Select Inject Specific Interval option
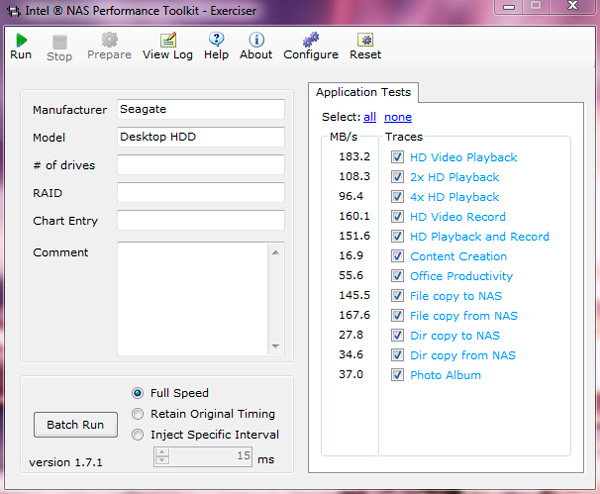This screenshot has height=494, width=600. point(137,435)
